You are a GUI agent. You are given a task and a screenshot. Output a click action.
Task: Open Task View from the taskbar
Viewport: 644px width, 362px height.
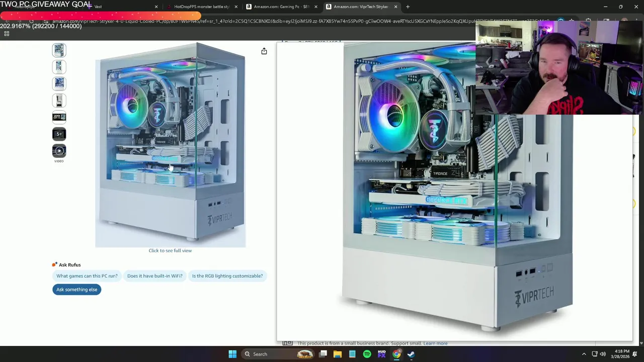pyautogui.click(x=323, y=354)
